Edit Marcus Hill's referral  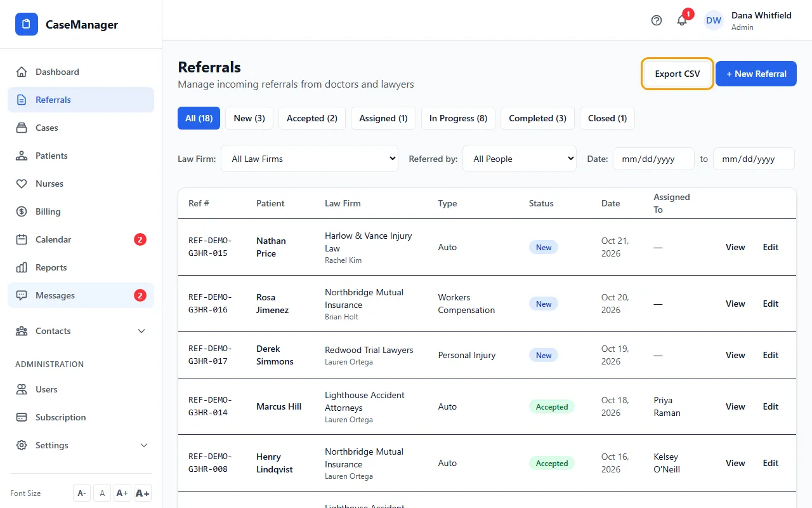pyautogui.click(x=770, y=406)
